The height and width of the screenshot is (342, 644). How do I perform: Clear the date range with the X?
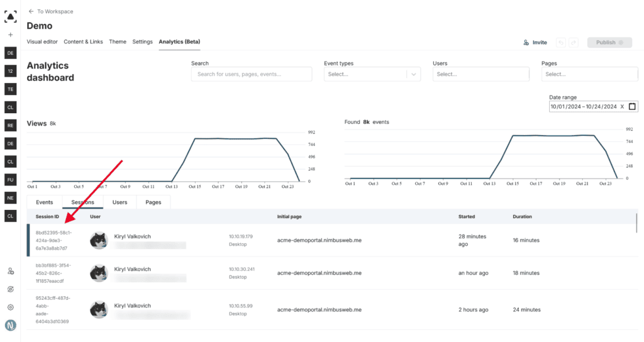coord(622,107)
